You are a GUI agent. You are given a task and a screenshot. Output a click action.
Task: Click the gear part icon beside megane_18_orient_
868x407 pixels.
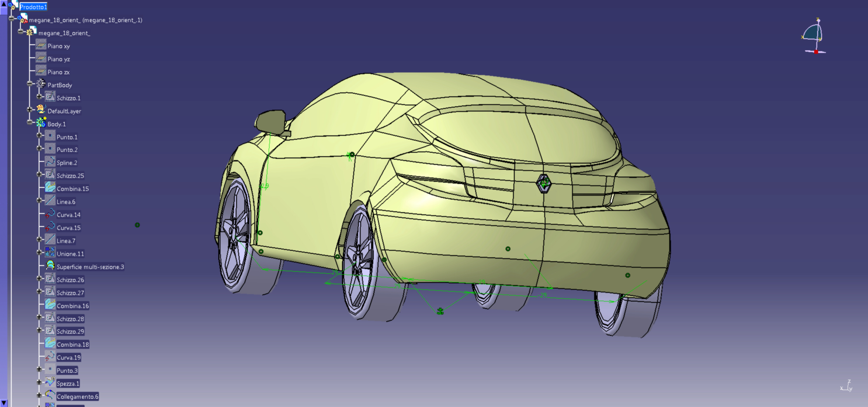click(x=31, y=31)
